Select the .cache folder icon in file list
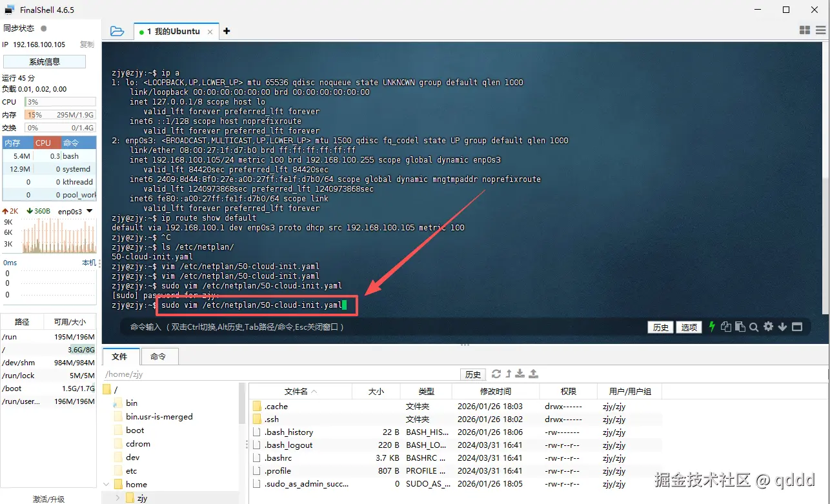This screenshot has width=830, height=504. point(257,407)
